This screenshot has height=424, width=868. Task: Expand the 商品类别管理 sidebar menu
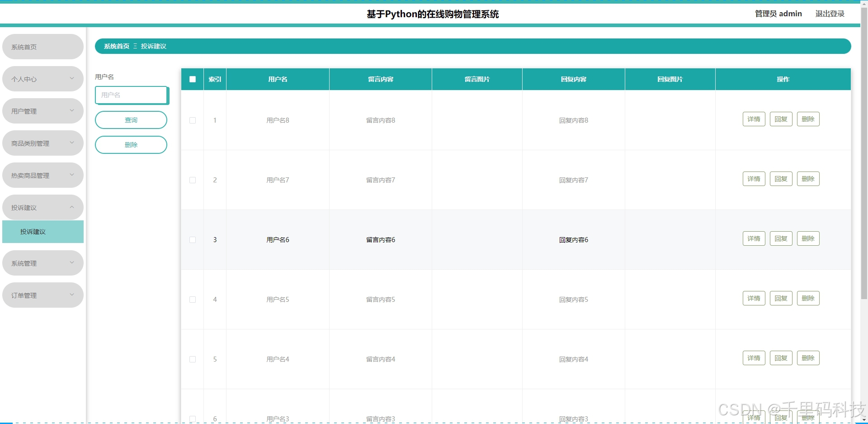pyautogui.click(x=43, y=143)
